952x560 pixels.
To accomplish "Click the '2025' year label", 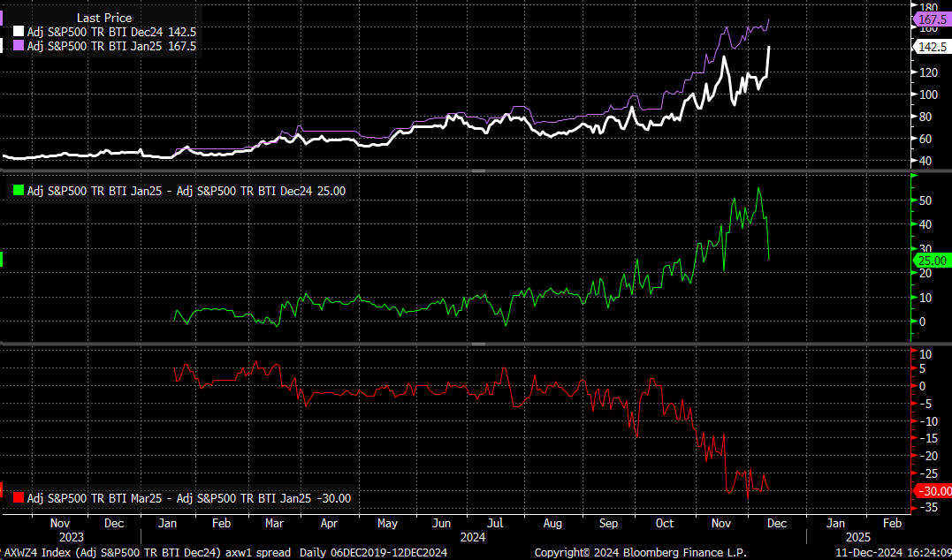I will [x=858, y=537].
